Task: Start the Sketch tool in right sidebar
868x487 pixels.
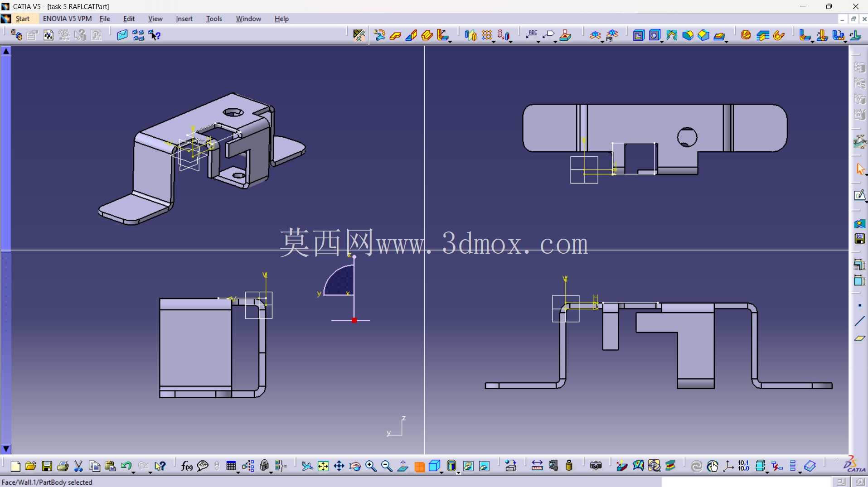Action: click(x=859, y=195)
